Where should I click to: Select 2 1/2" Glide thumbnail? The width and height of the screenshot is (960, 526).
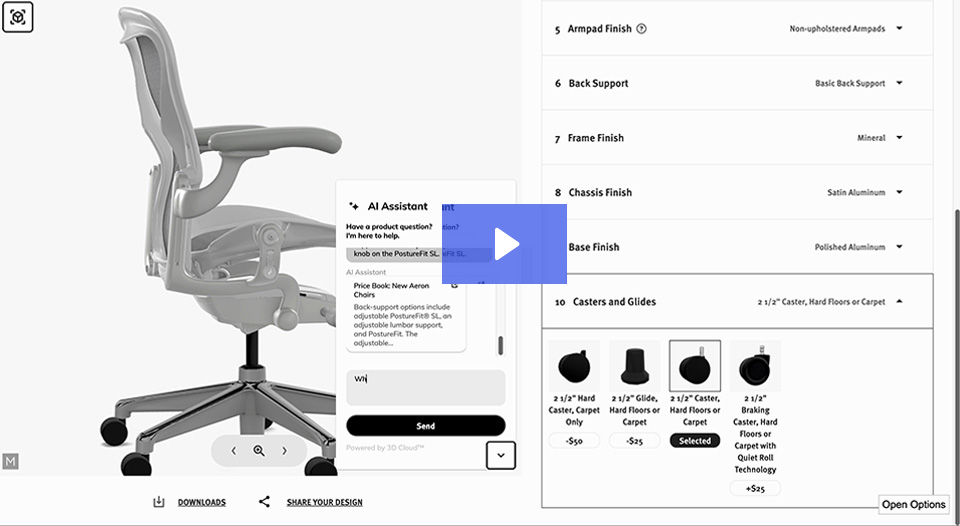pyautogui.click(x=634, y=366)
